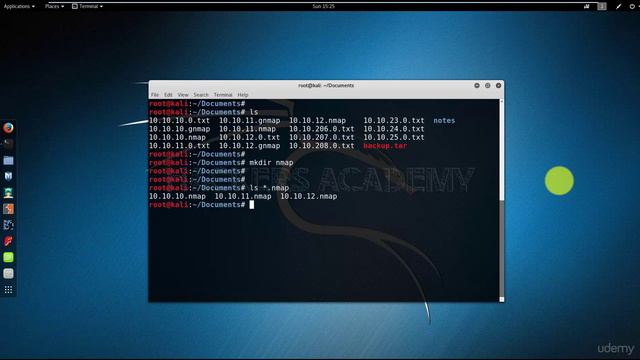Launch Maltego from the dock

(8, 225)
